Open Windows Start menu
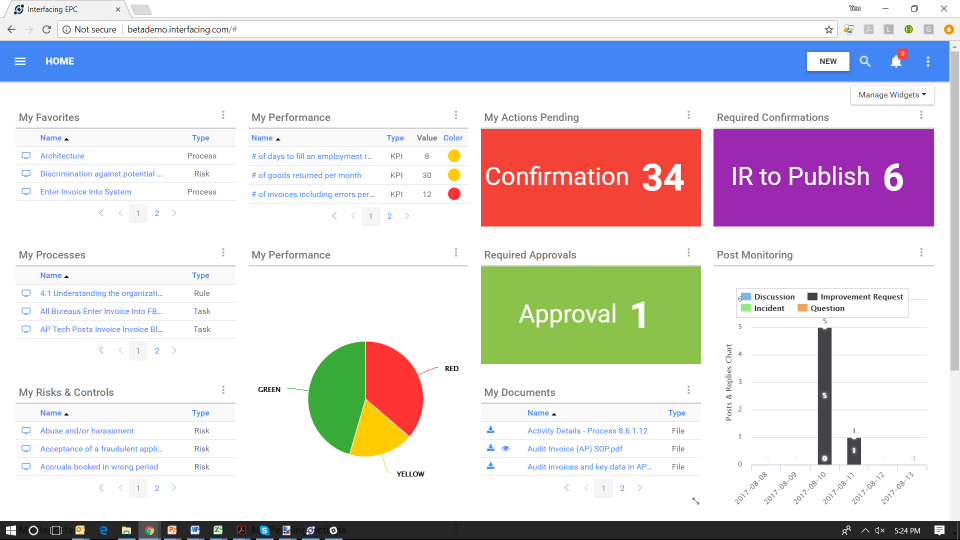The width and height of the screenshot is (960, 540). [10, 530]
